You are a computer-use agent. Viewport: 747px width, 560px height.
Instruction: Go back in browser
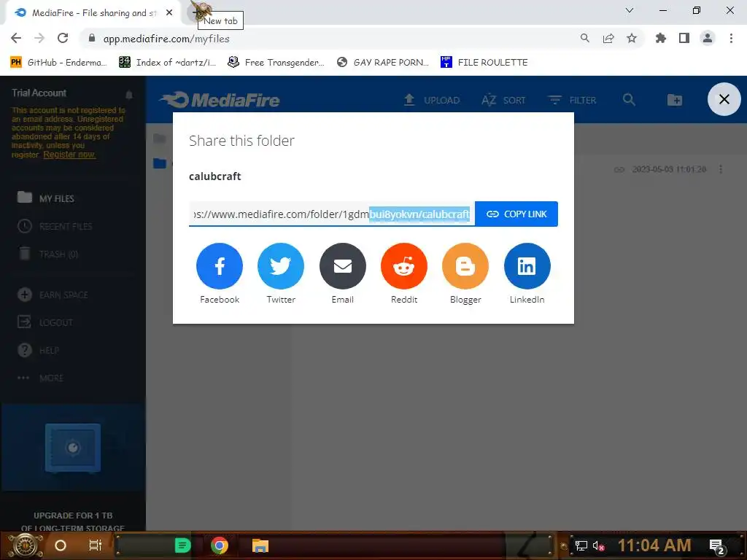click(x=16, y=38)
